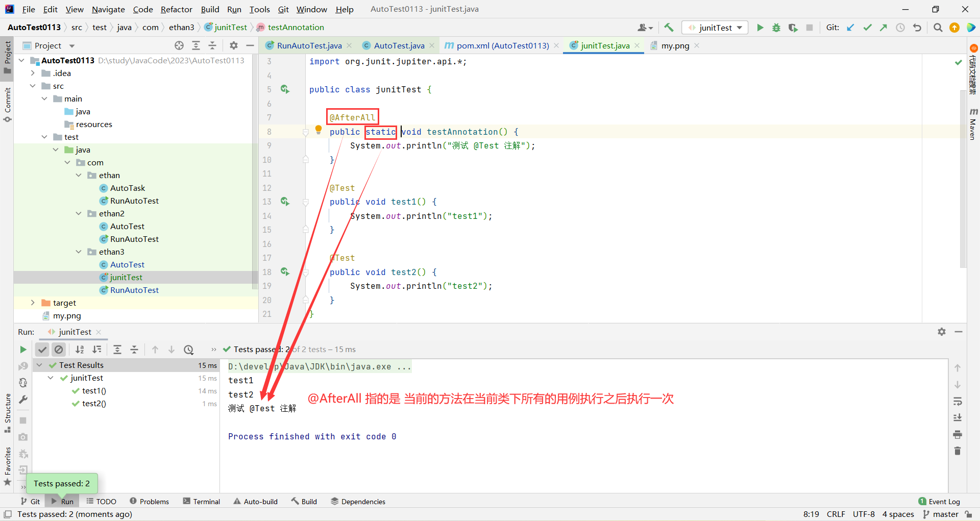Click master branch in status bar

pos(941,514)
